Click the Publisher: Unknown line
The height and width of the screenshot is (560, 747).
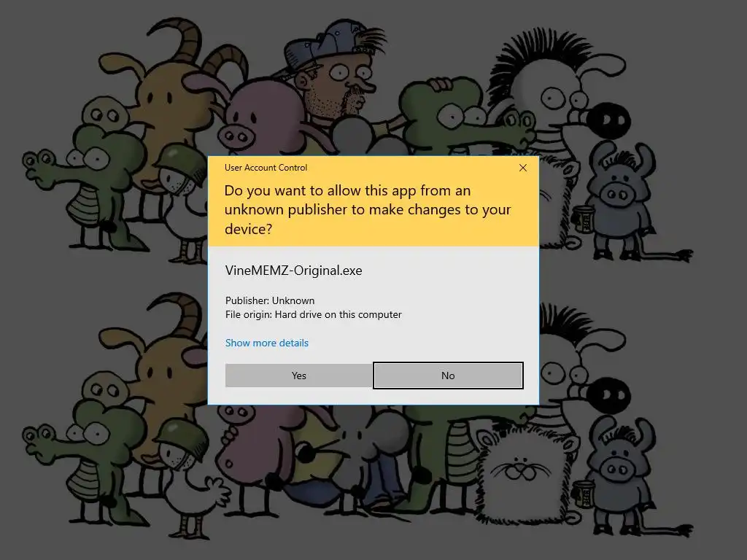tap(270, 300)
